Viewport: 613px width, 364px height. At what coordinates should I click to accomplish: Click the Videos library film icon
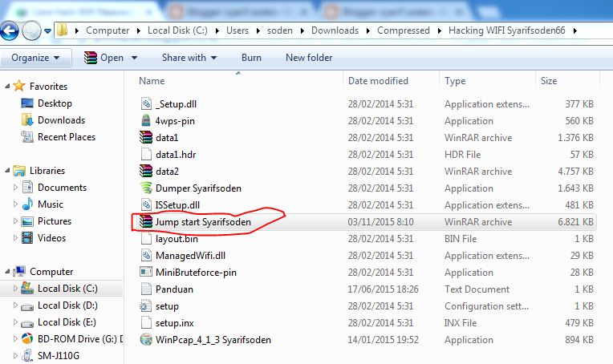click(27, 237)
